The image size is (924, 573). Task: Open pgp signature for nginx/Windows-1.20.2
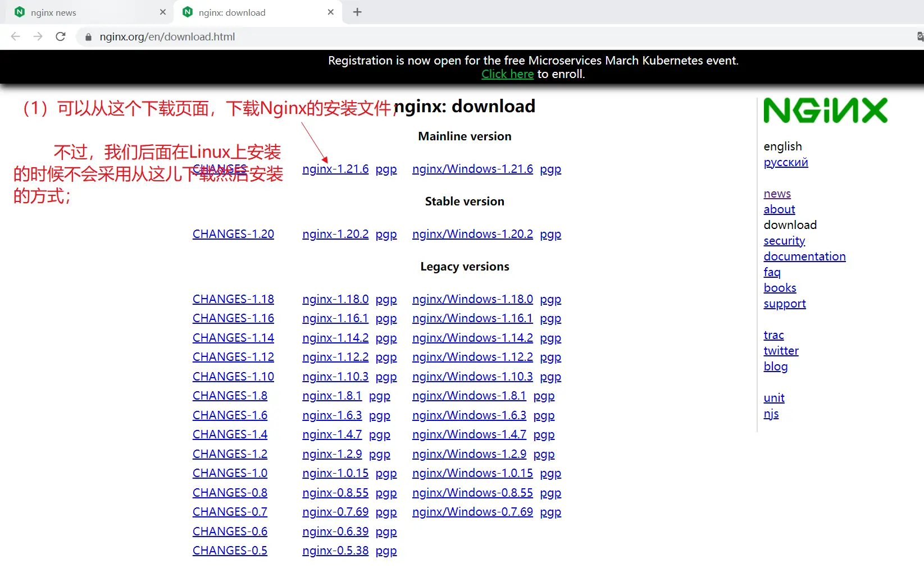pyautogui.click(x=550, y=235)
